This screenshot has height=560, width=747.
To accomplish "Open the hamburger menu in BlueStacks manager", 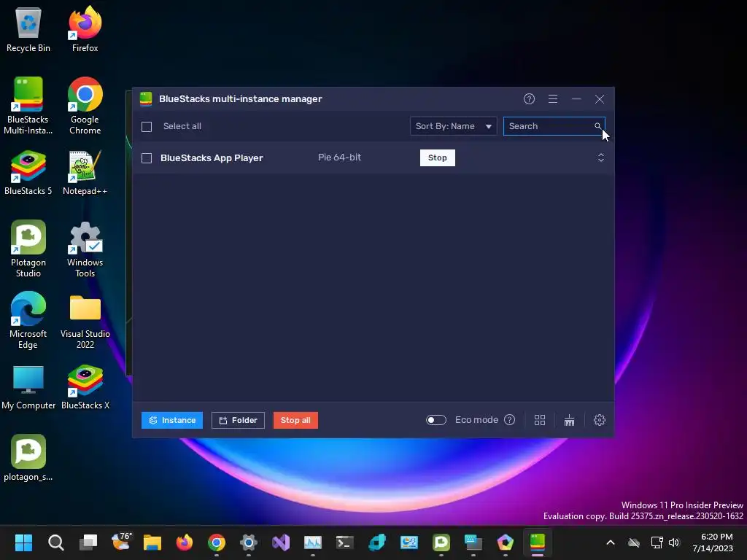I will pos(553,99).
